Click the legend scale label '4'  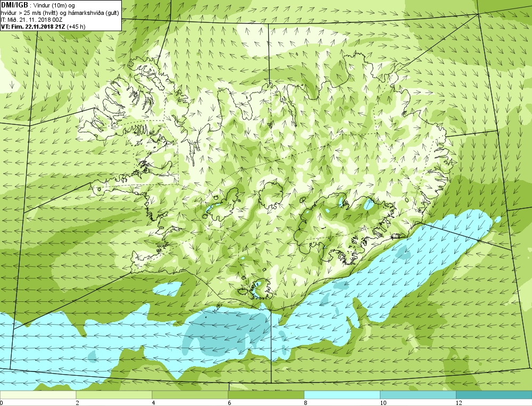click(x=153, y=403)
